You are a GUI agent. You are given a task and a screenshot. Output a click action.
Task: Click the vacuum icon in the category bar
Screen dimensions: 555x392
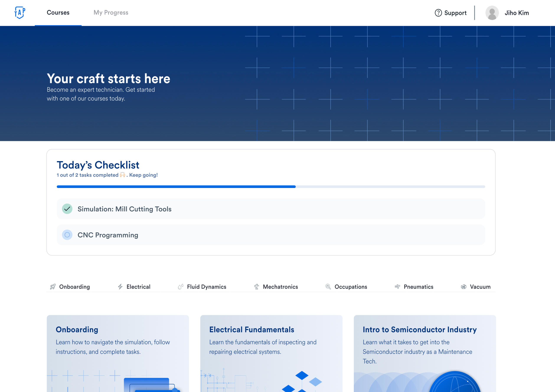pos(464,287)
